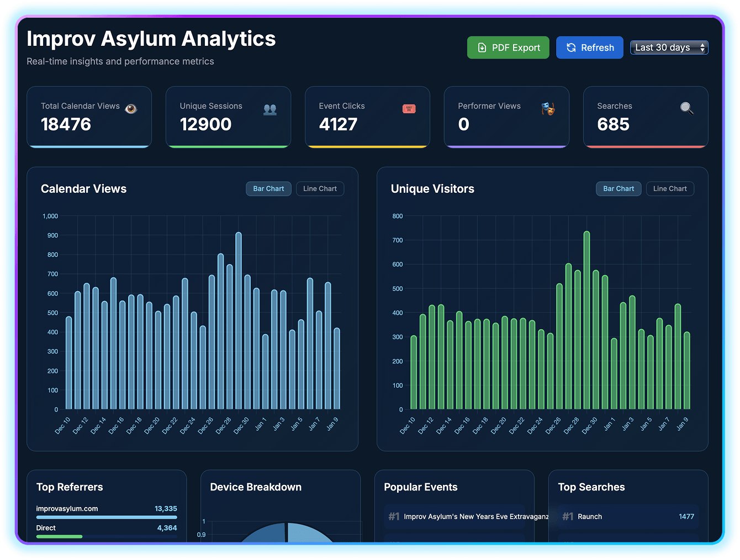The width and height of the screenshot is (740, 560).
Task: Click the Top Referrers heading
Action: (x=70, y=487)
